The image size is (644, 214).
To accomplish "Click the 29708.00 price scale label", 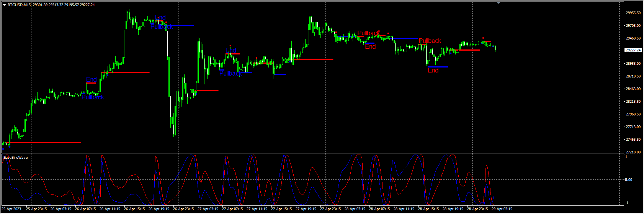I will coord(633,26).
